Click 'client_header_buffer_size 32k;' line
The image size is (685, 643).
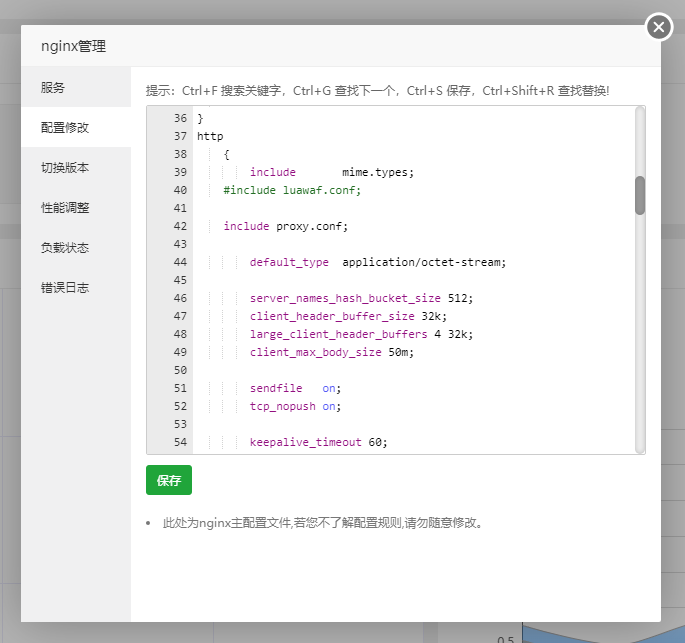(348, 316)
